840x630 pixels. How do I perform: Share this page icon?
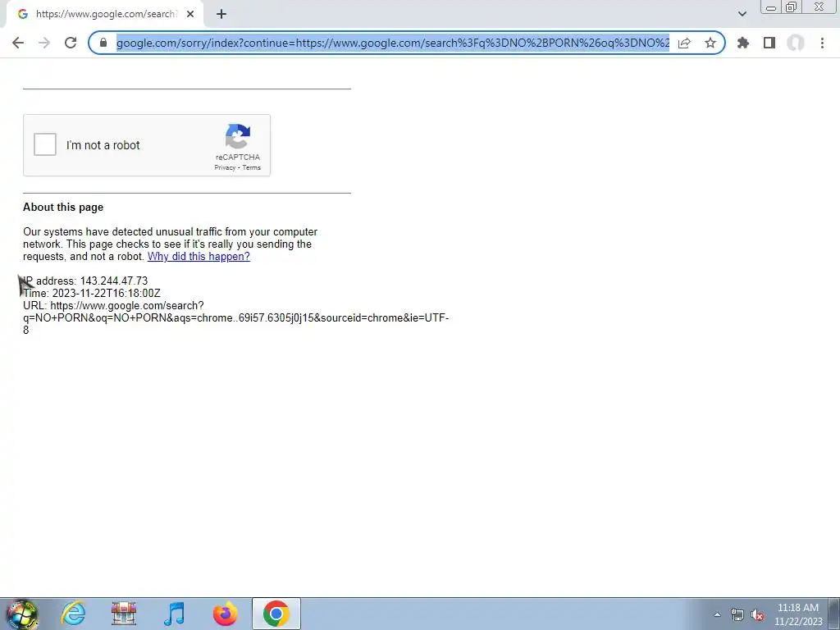684,43
